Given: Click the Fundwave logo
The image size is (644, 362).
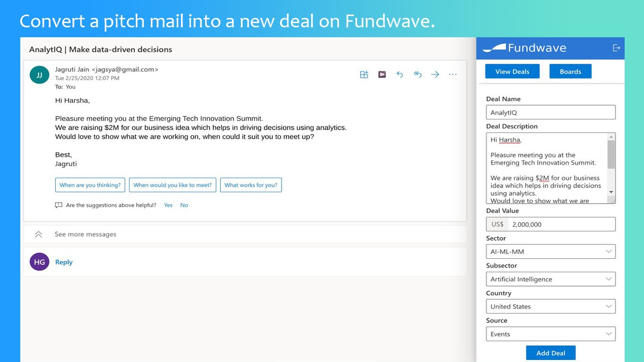Looking at the screenshot, I should pos(525,48).
